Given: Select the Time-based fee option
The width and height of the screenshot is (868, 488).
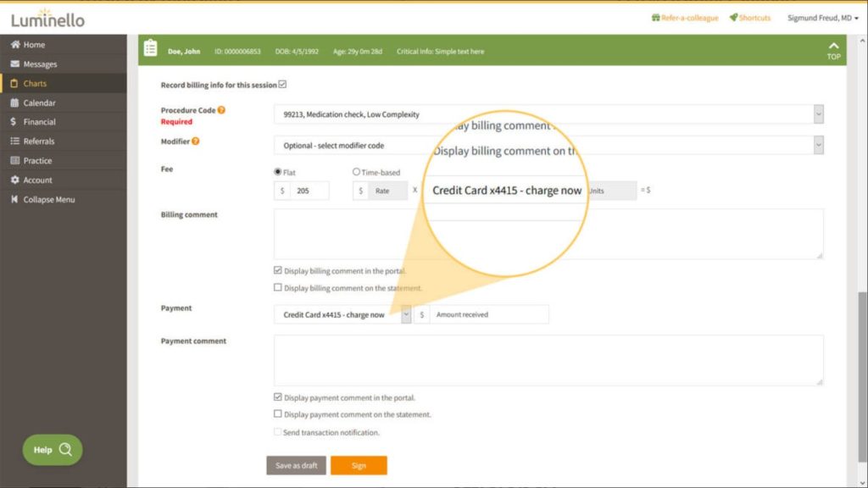Looking at the screenshot, I should coord(357,172).
